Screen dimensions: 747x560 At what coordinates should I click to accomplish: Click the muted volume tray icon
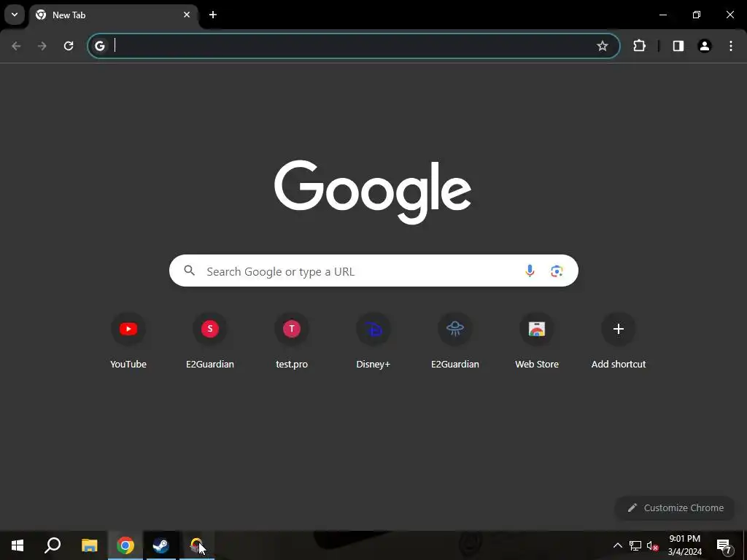point(653,545)
